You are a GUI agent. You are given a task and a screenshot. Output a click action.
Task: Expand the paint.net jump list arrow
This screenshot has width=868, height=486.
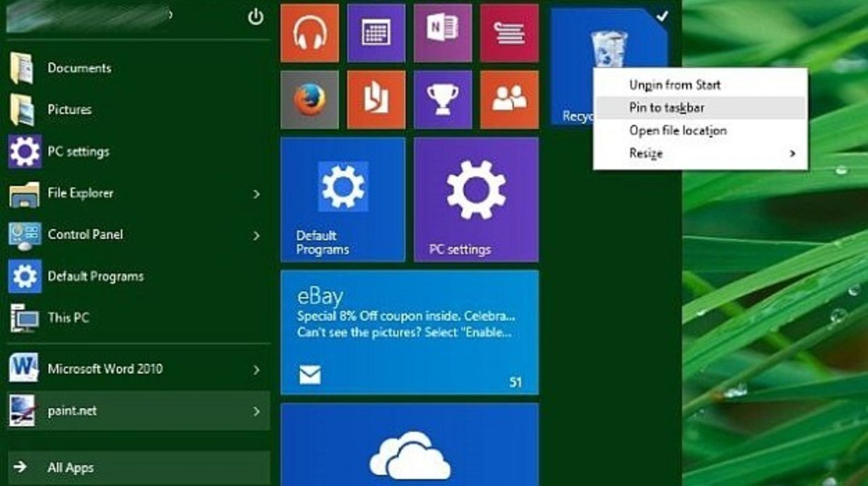pos(256,411)
